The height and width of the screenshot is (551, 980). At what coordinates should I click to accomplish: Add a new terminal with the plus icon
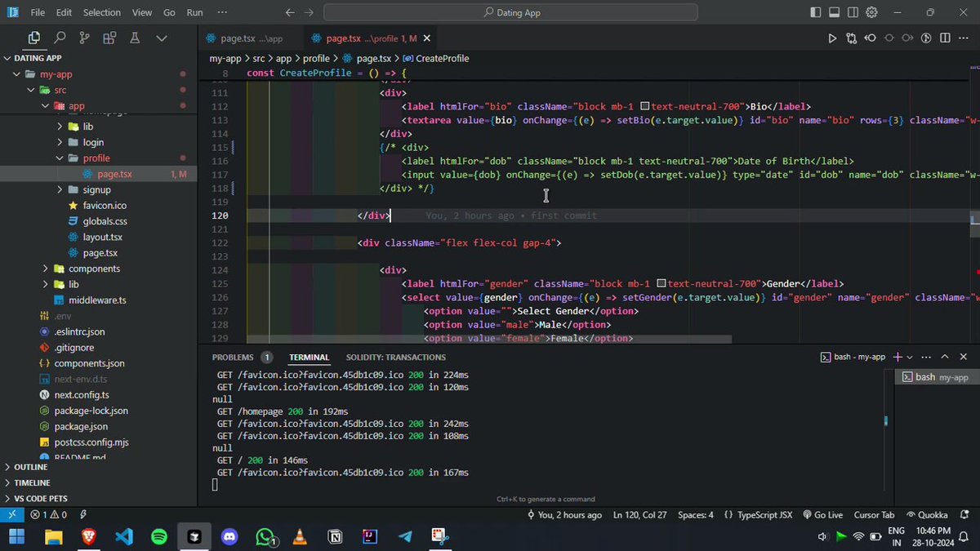click(898, 357)
